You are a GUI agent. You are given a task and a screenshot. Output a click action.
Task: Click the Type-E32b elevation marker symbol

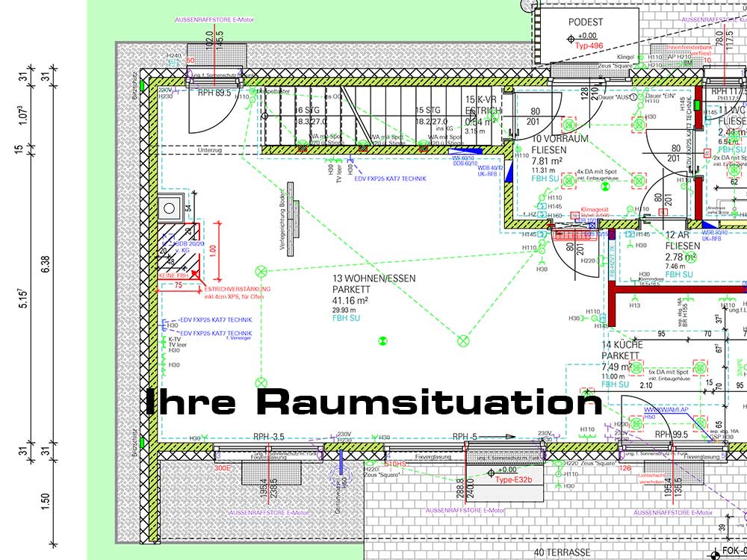pos(491,472)
